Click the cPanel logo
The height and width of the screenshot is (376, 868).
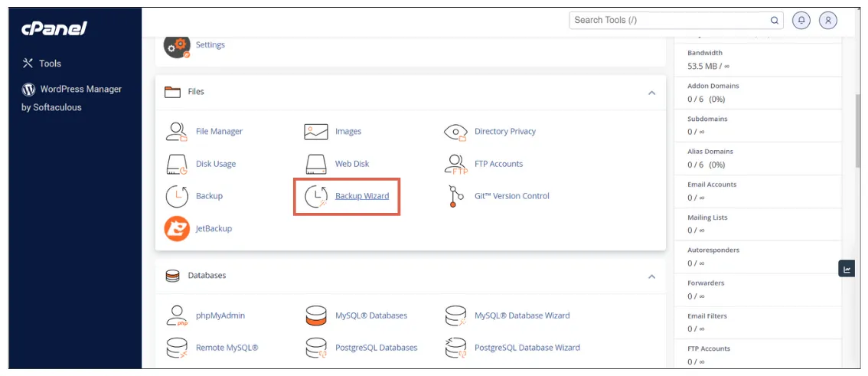pos(54,29)
